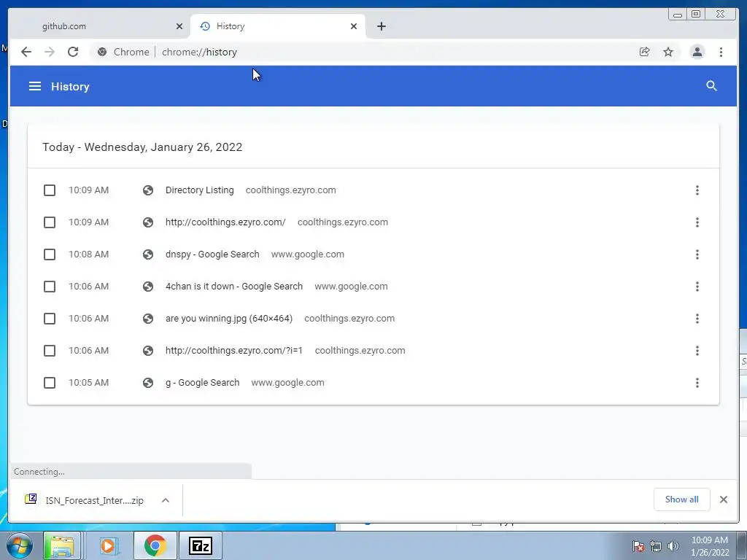The image size is (747, 560).
Task: Close the github.com tab
Action: [179, 26]
